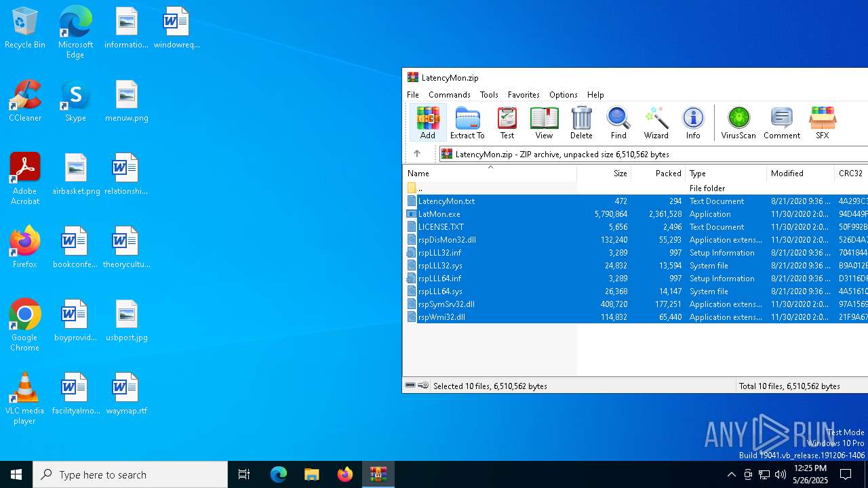The height and width of the screenshot is (488, 868).
Task: Select rspLLL64.inf in file list
Action: pyautogui.click(x=635, y=279)
